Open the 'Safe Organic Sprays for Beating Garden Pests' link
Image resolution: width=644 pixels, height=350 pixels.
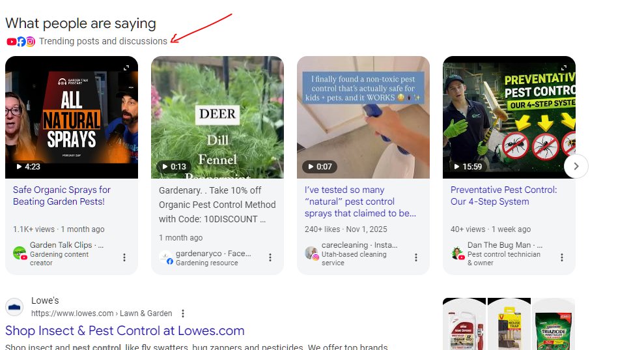coord(62,196)
